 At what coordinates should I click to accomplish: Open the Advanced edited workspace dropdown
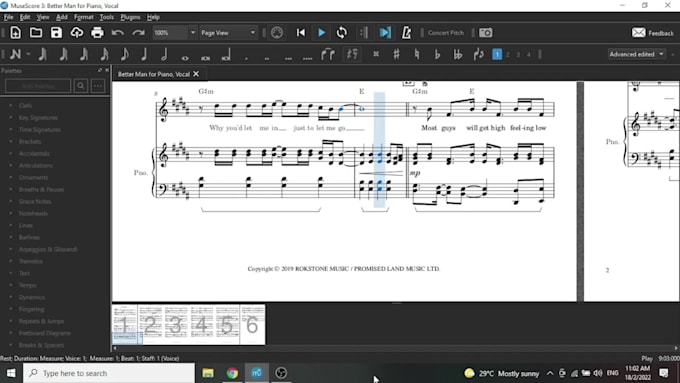[x=636, y=54]
